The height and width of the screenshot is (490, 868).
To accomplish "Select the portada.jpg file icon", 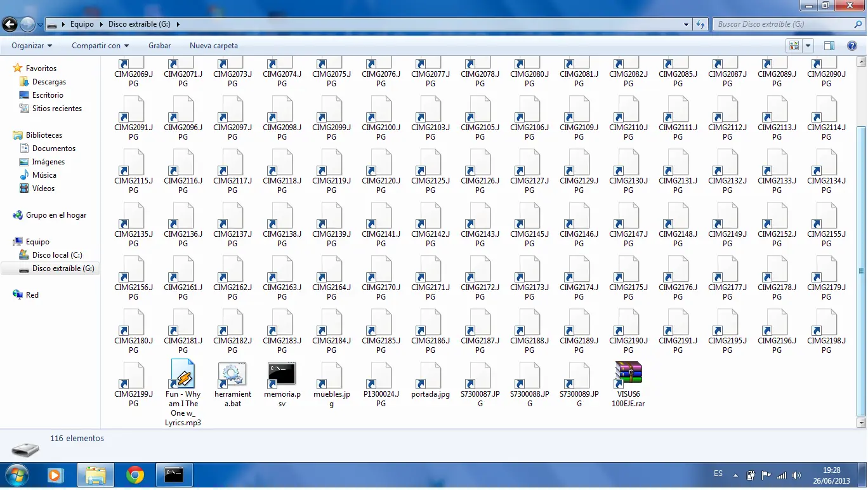I will [430, 374].
